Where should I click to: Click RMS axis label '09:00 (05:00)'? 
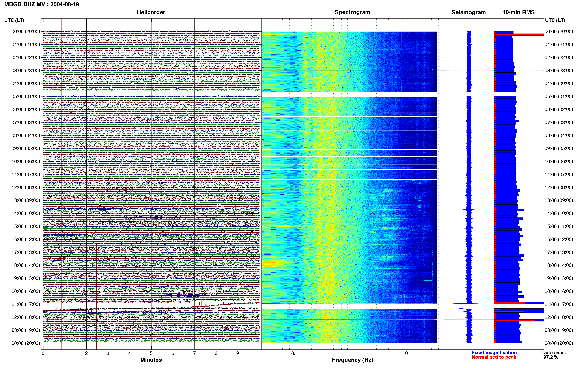pos(559,148)
